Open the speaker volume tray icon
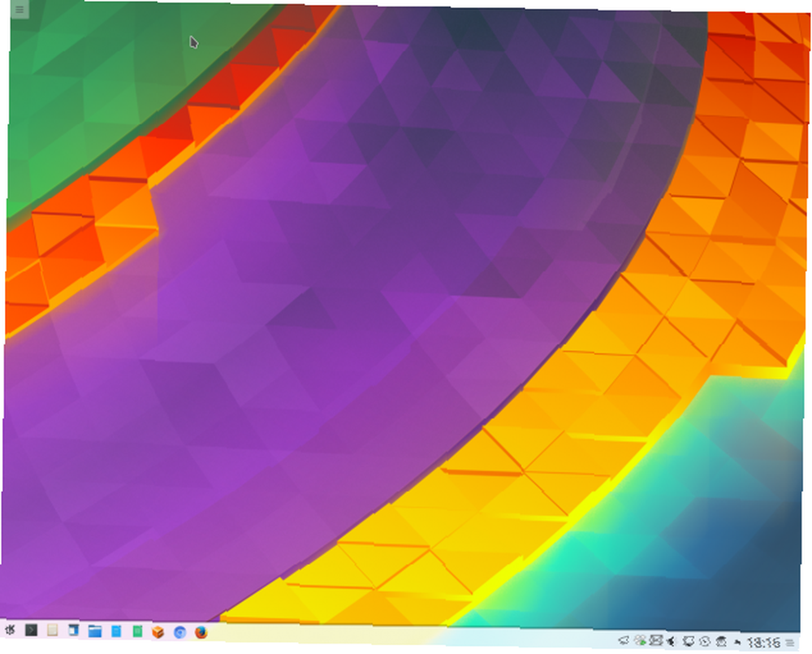812x654 pixels. point(672,642)
